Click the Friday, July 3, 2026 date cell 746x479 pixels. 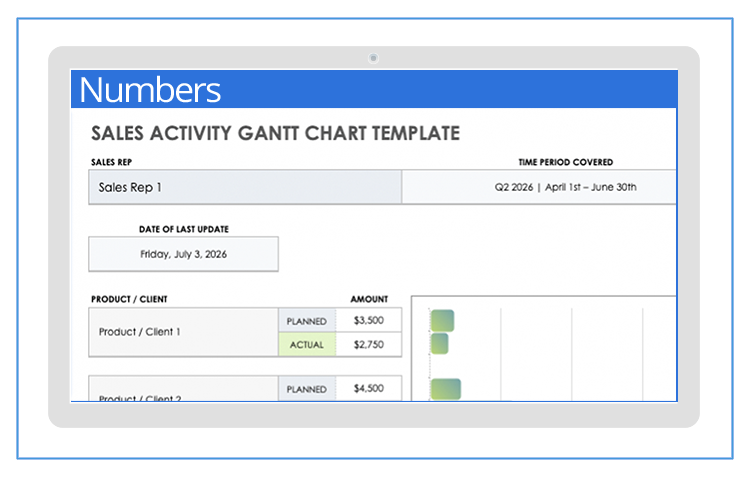coord(184,254)
